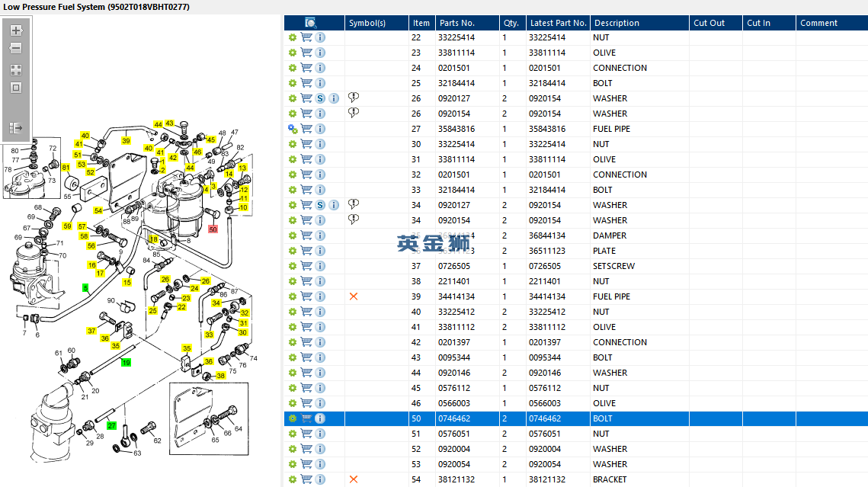The width and height of the screenshot is (868, 487).
Task: Sort by Symbol(s) column header
Action: coord(367,23)
